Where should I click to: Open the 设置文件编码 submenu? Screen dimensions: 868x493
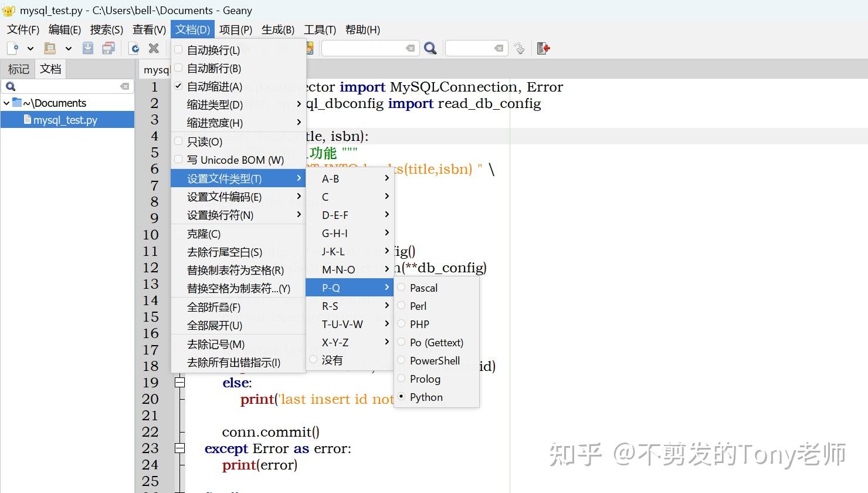[x=238, y=197]
